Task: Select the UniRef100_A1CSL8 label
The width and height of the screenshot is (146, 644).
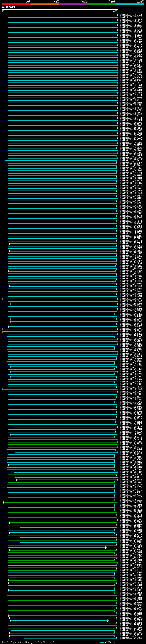Action: click(x=131, y=593)
